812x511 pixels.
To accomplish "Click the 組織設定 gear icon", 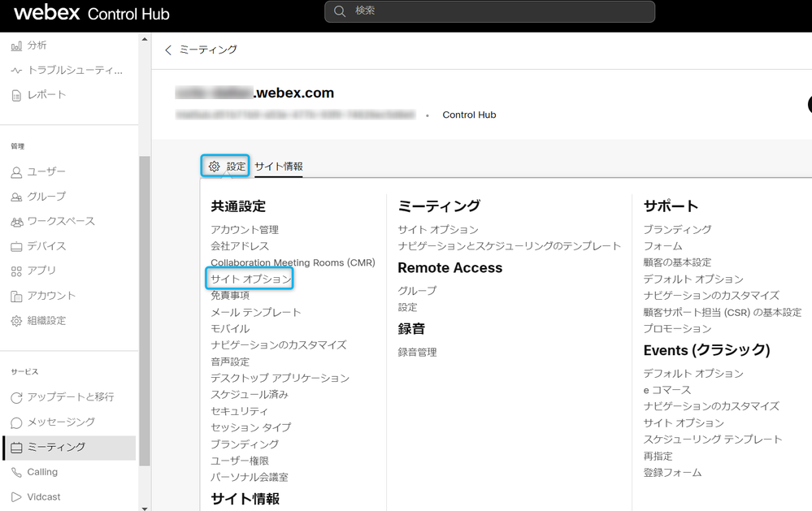I will [16, 321].
